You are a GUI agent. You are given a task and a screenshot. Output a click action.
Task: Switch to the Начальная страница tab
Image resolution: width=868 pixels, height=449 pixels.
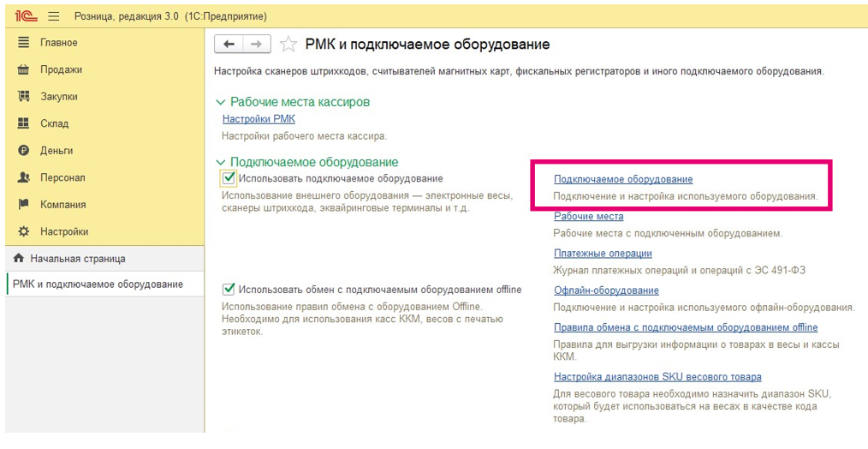coord(77,258)
